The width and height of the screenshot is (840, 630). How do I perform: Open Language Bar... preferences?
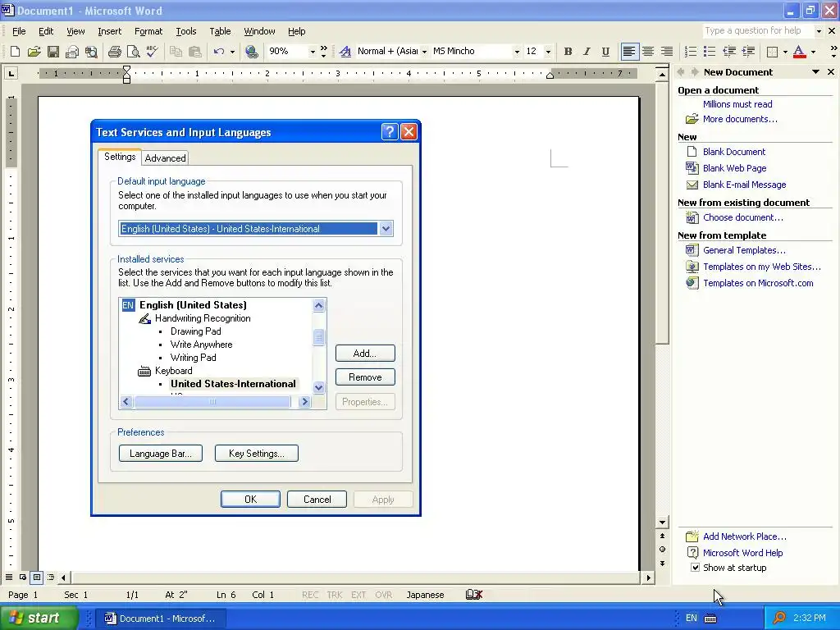point(160,453)
